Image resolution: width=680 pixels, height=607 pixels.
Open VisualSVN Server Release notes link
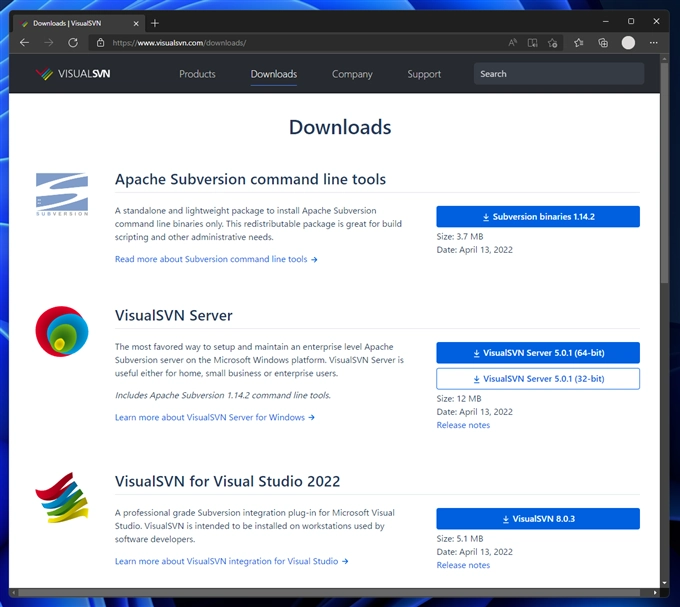463,425
